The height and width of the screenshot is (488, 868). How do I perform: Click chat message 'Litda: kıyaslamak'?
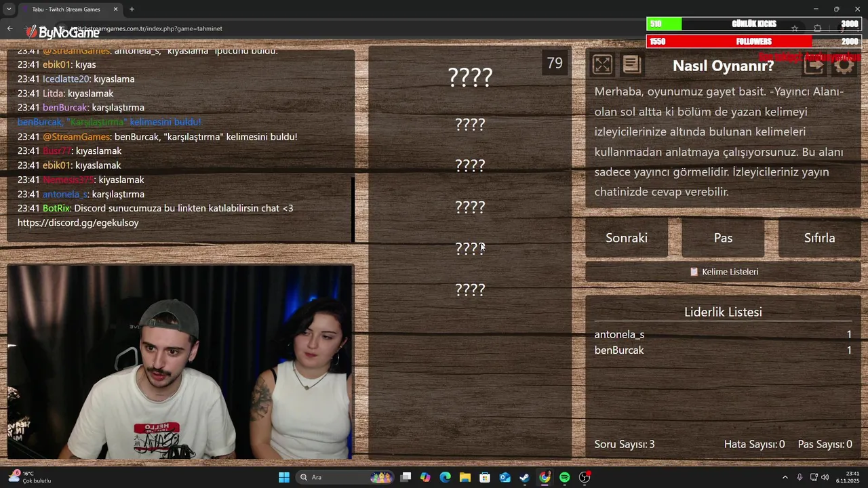pyautogui.click(x=65, y=93)
